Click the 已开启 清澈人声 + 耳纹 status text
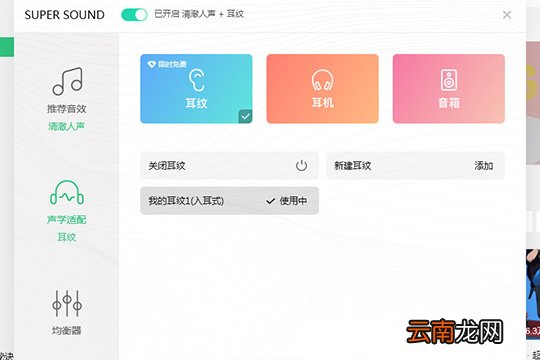540x360 pixels. (199, 14)
